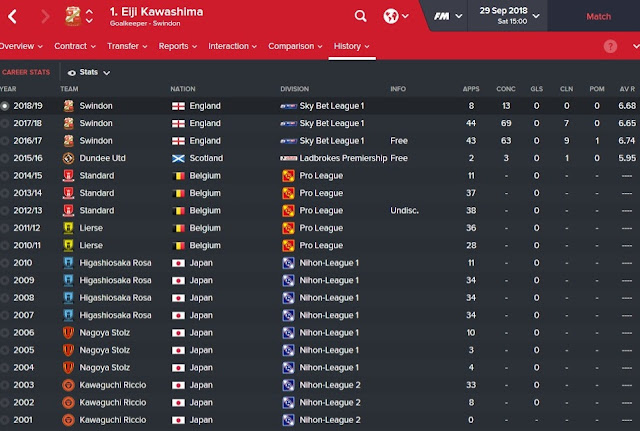Open Standard team link for 2014/15
640x431 pixels.
coord(97,176)
